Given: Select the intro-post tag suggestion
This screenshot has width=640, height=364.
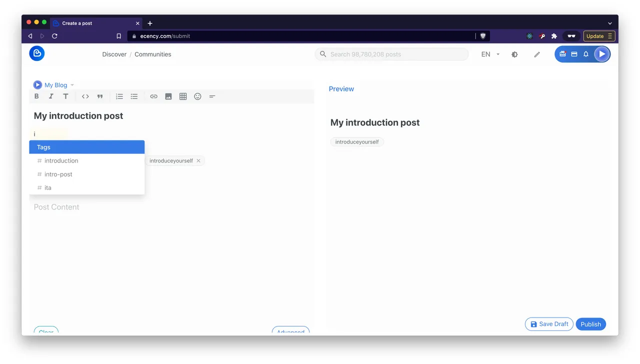Looking at the screenshot, I should click(87, 174).
